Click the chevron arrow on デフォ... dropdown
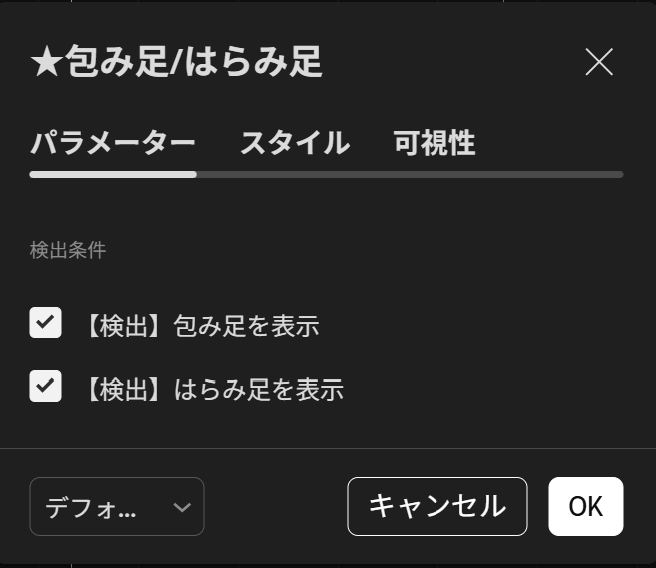Screen dimensions: 656x568 pyautogui.click(x=181, y=507)
